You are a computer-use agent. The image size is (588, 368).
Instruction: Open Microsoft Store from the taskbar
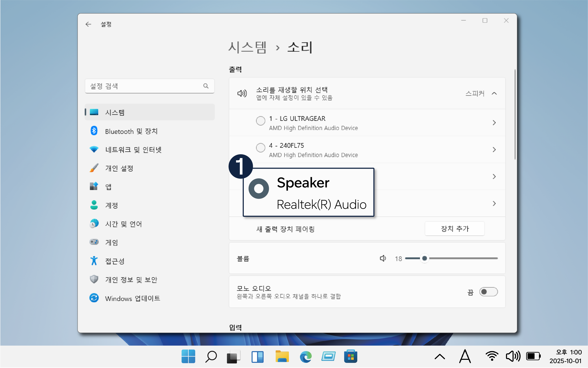tap(351, 357)
